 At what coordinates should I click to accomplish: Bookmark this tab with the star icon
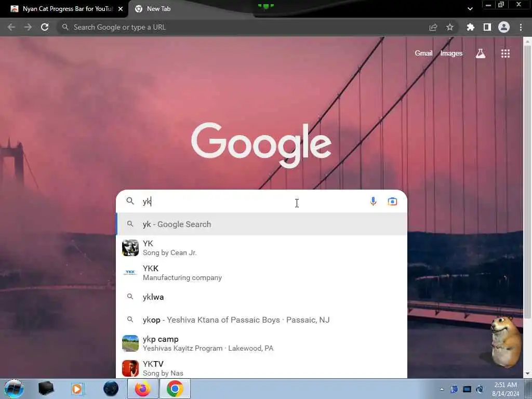click(x=449, y=27)
